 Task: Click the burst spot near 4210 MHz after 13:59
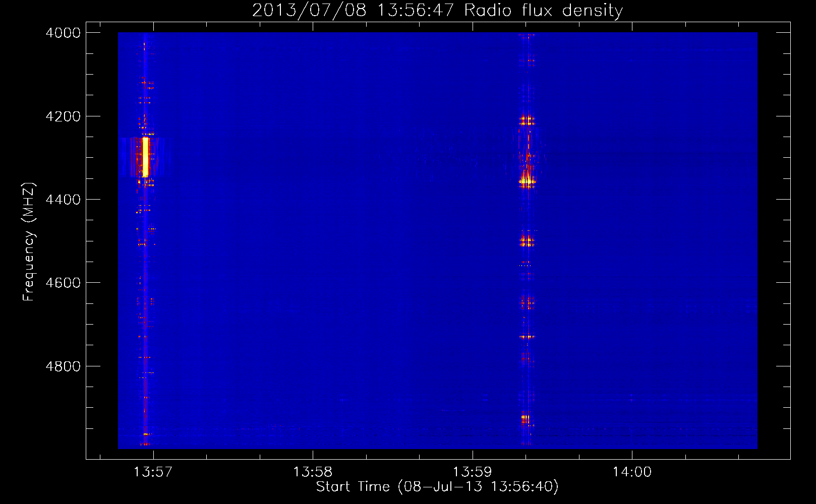click(x=527, y=120)
